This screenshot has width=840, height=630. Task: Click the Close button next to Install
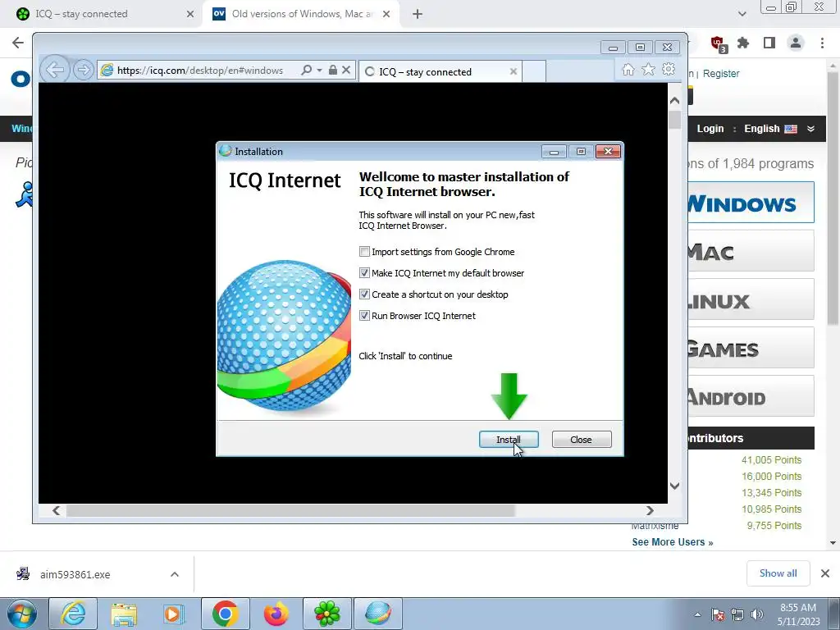(x=582, y=440)
